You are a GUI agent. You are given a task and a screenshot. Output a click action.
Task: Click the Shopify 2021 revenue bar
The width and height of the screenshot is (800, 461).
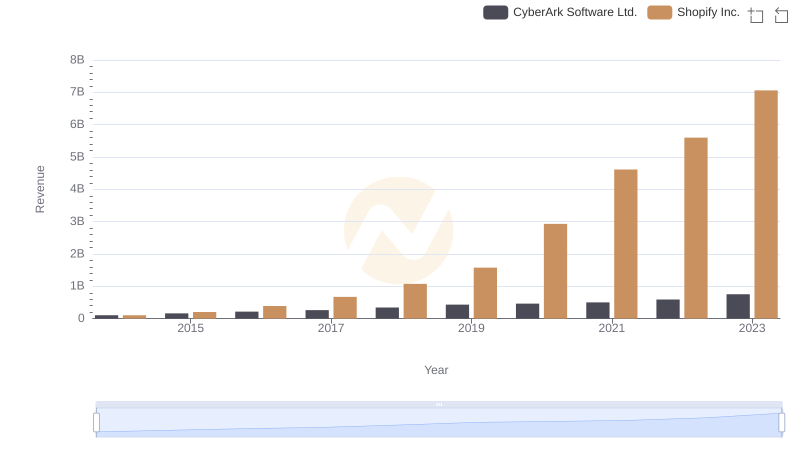(x=626, y=244)
